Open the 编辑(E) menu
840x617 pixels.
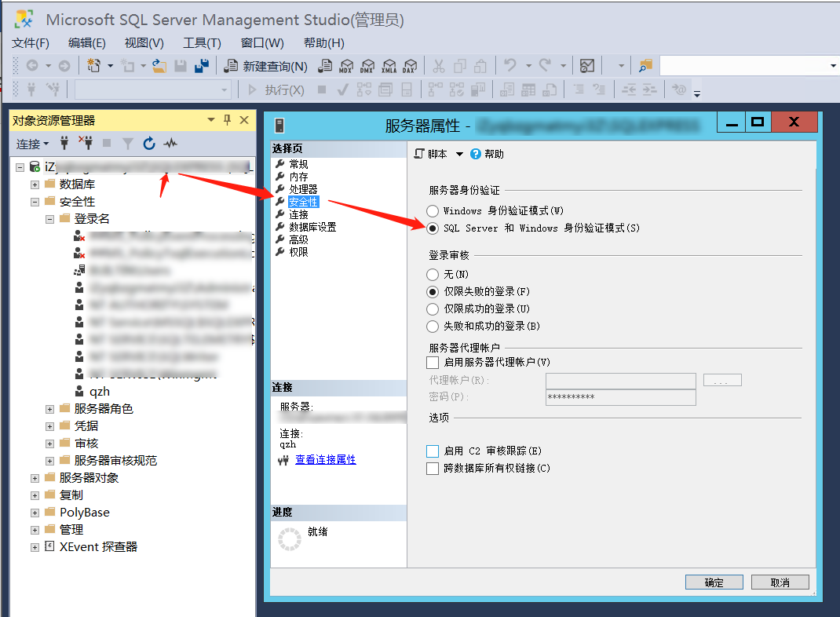[x=87, y=43]
